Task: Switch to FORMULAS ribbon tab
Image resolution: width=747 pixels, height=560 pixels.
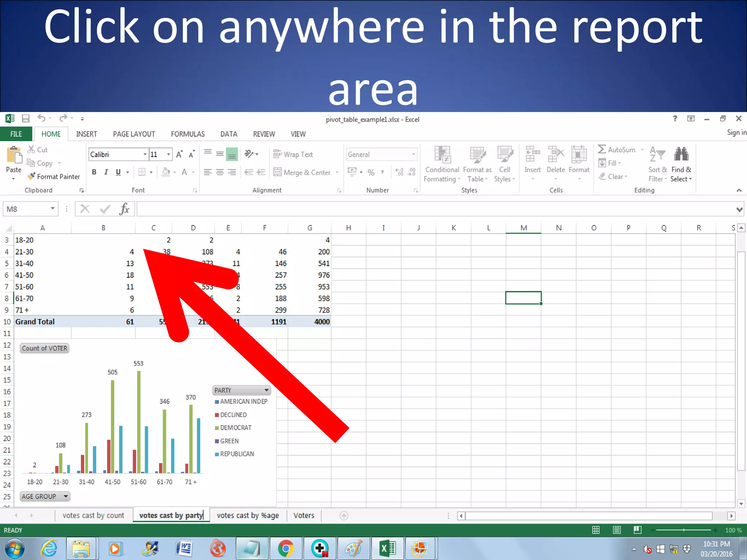Action: click(187, 134)
